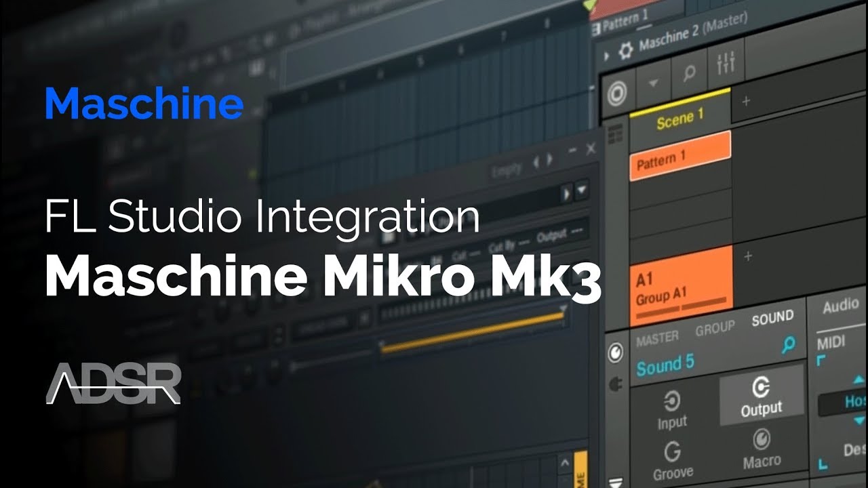The image size is (868, 488).
Task: Open dropdown arrow beside Maschine logo
Action: tap(653, 82)
